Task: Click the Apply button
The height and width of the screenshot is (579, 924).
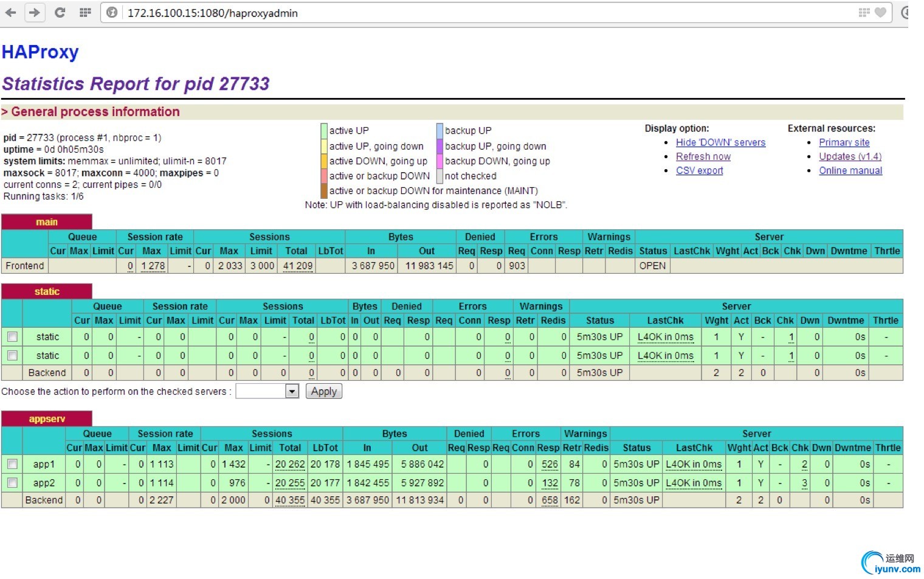Action: coord(324,391)
